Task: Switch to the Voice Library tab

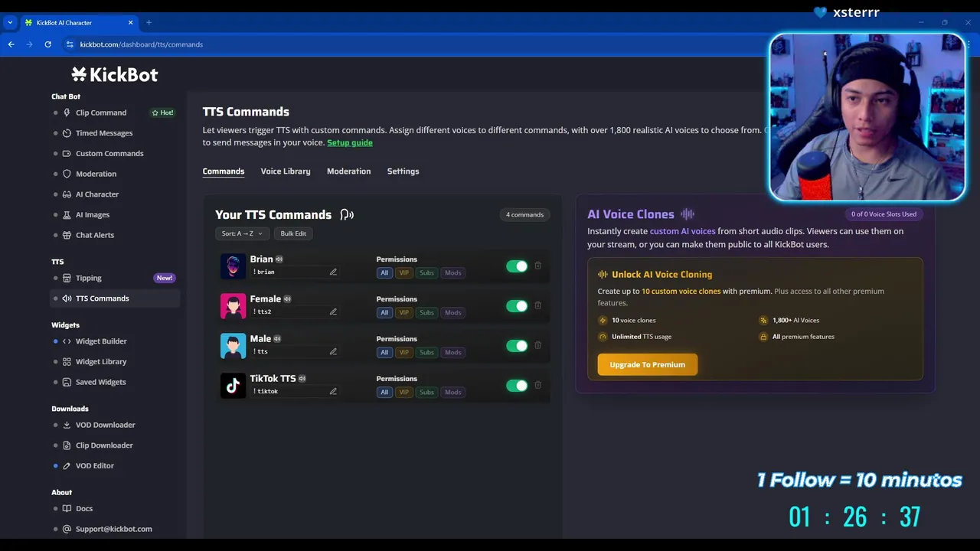Action: (286, 171)
